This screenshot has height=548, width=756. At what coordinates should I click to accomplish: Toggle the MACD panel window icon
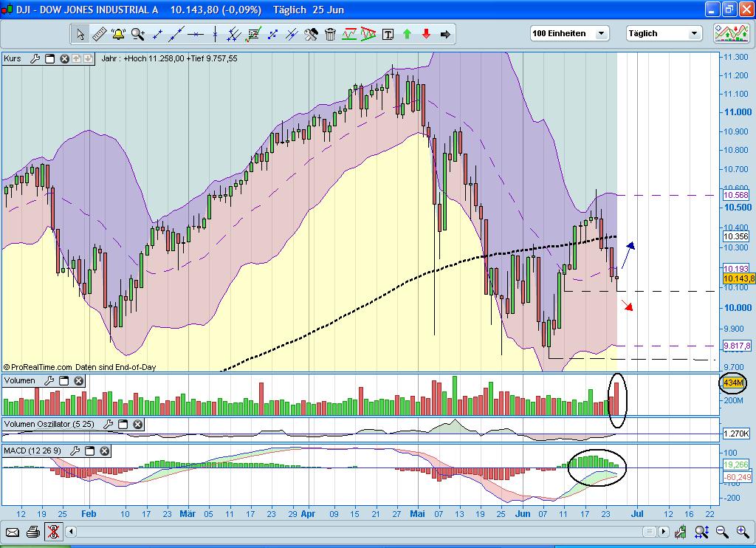tap(89, 451)
